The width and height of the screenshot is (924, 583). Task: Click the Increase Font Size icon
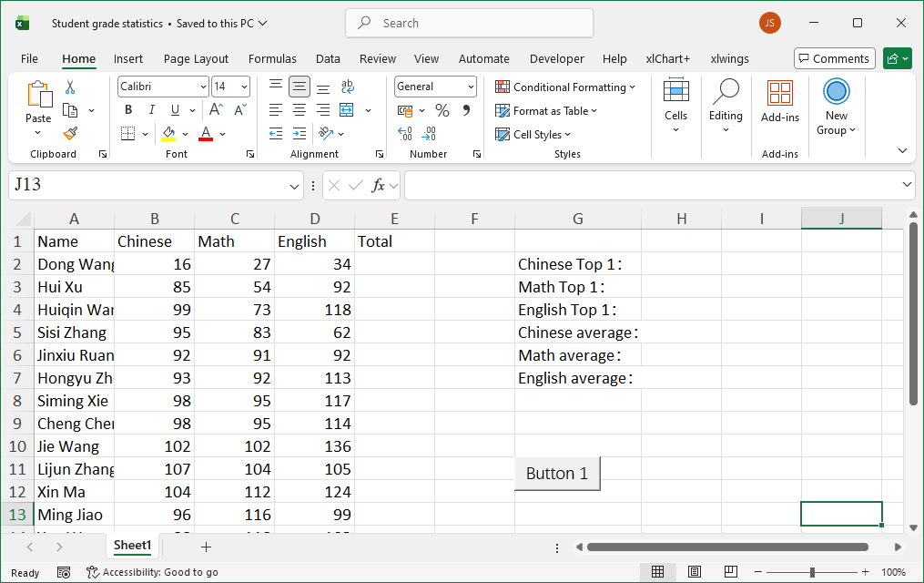(219, 110)
